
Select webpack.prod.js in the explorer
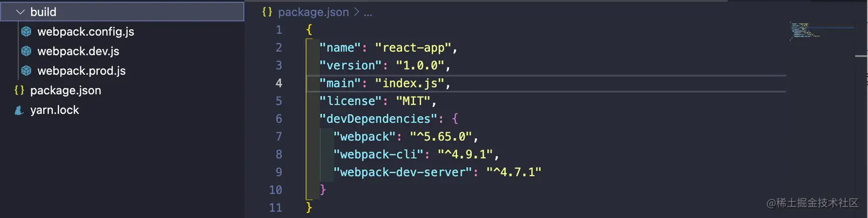pos(82,71)
